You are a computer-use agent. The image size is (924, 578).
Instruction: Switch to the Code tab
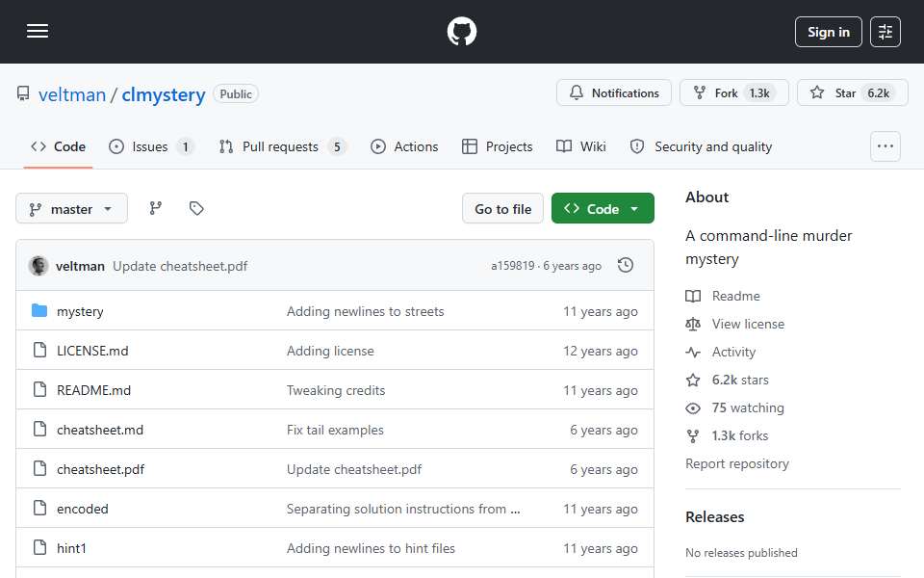click(x=58, y=146)
